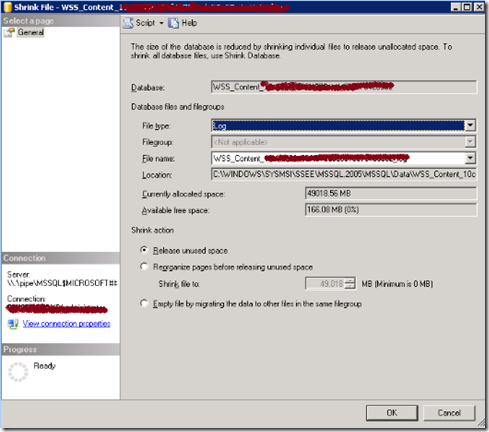Maximize the Shrink File dialog window
This screenshot has height=432, width=489.
coord(467,7)
